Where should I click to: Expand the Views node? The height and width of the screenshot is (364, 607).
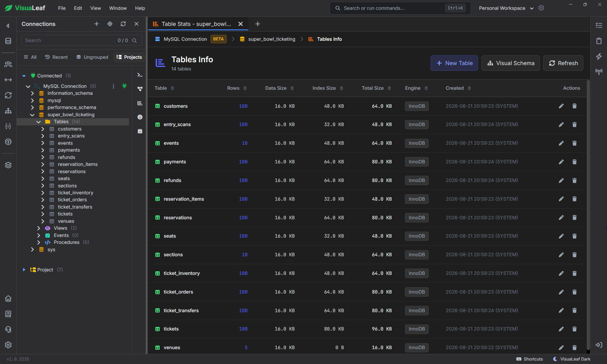point(39,228)
